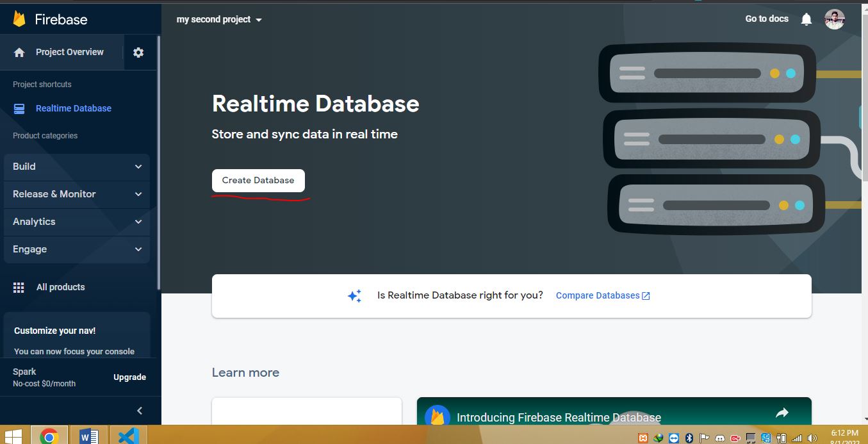
Task: Open Visual Studio Code from taskbar
Action: pyautogui.click(x=128, y=436)
